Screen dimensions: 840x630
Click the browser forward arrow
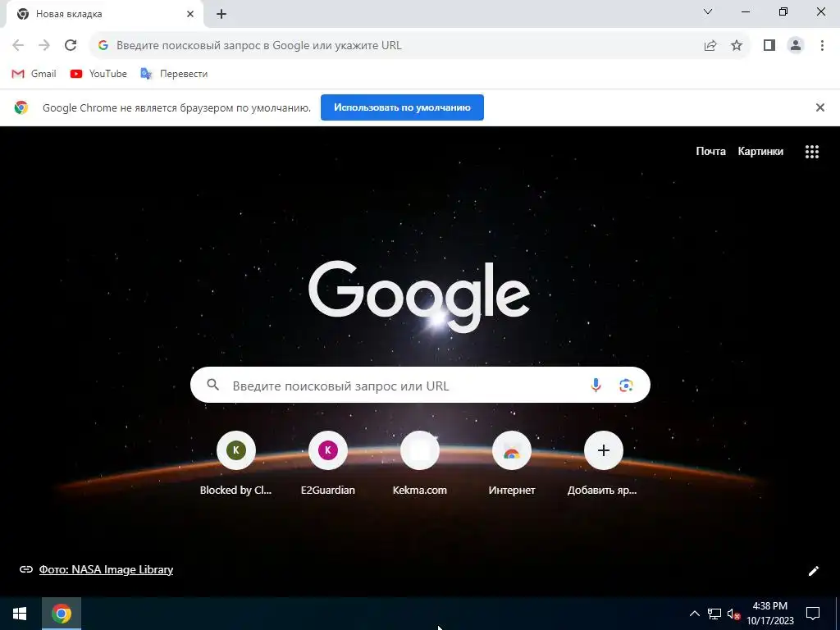point(44,46)
